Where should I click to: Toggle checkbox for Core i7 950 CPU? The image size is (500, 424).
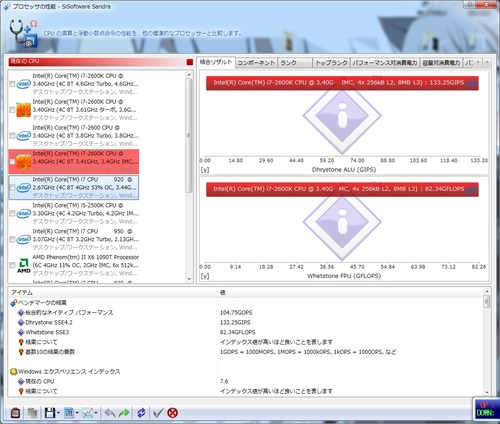point(12,239)
